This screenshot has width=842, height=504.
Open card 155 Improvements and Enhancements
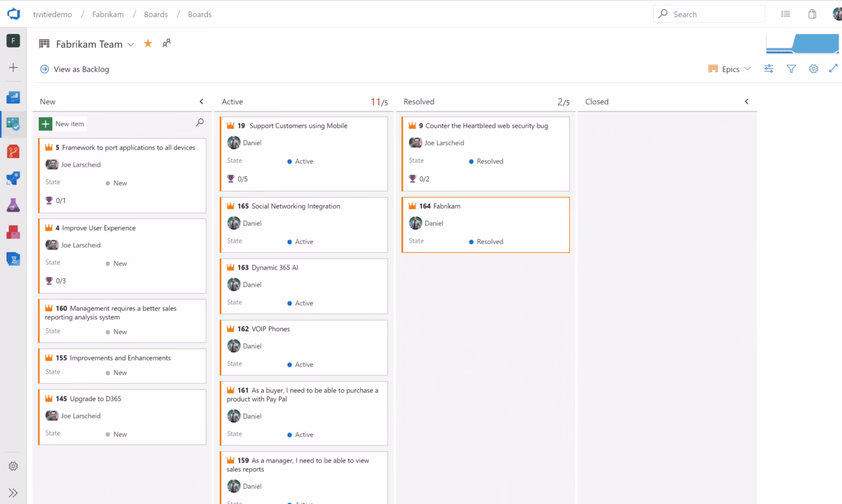pos(120,358)
